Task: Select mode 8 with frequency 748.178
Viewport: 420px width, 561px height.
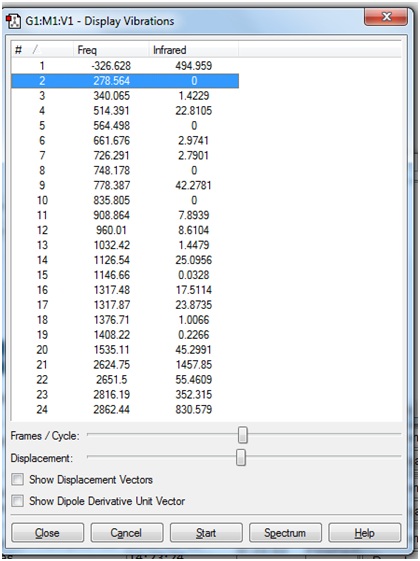Action: pos(125,170)
